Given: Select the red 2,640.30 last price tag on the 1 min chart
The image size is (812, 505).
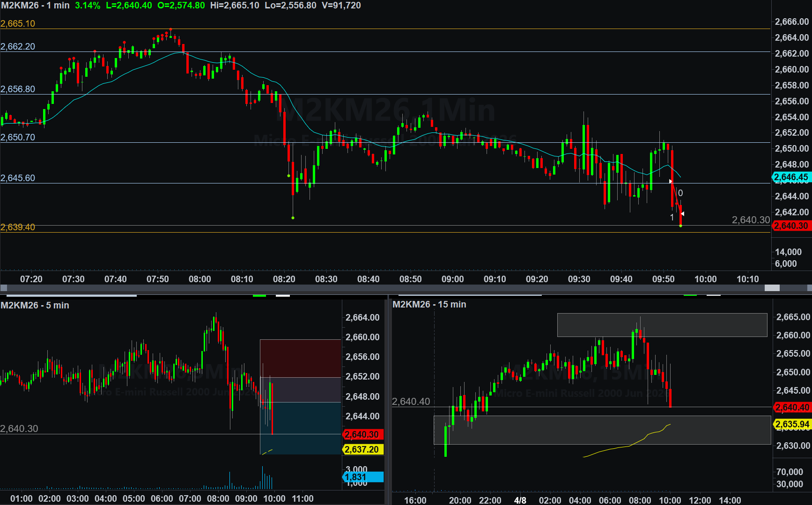Looking at the screenshot, I should click(x=791, y=226).
